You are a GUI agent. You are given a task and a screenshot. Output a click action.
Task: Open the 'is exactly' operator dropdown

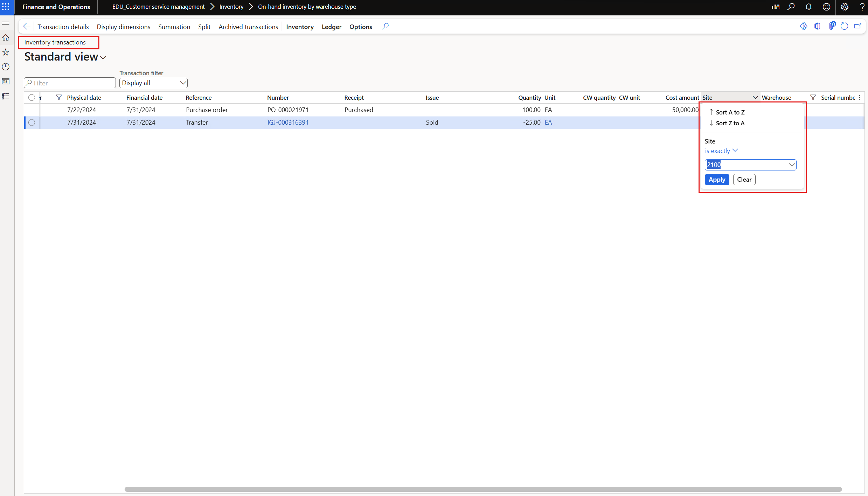721,151
